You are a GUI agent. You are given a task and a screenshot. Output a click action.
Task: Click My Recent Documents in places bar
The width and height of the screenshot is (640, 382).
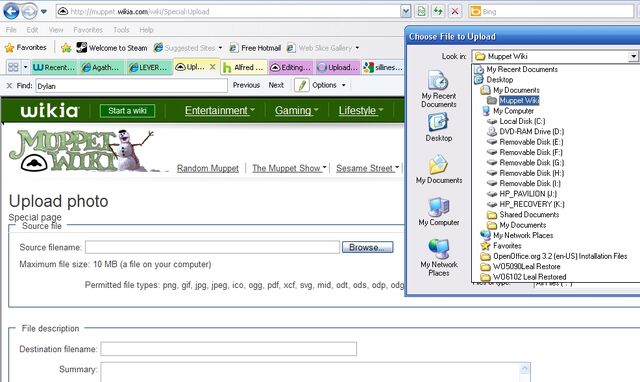439,89
